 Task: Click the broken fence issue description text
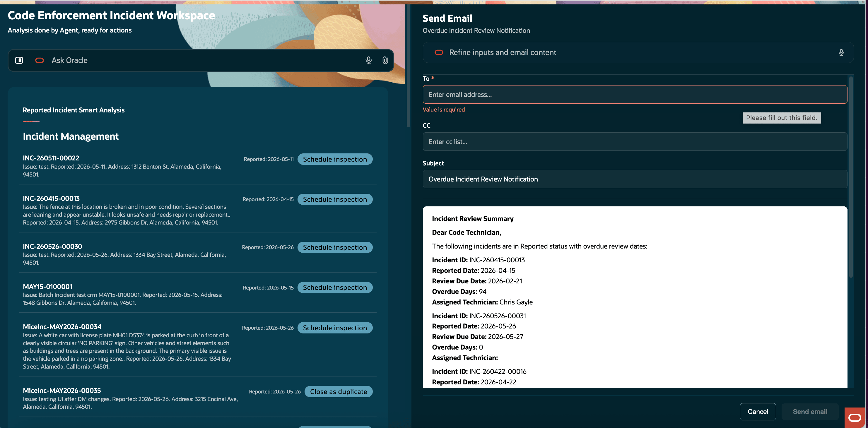tap(127, 215)
